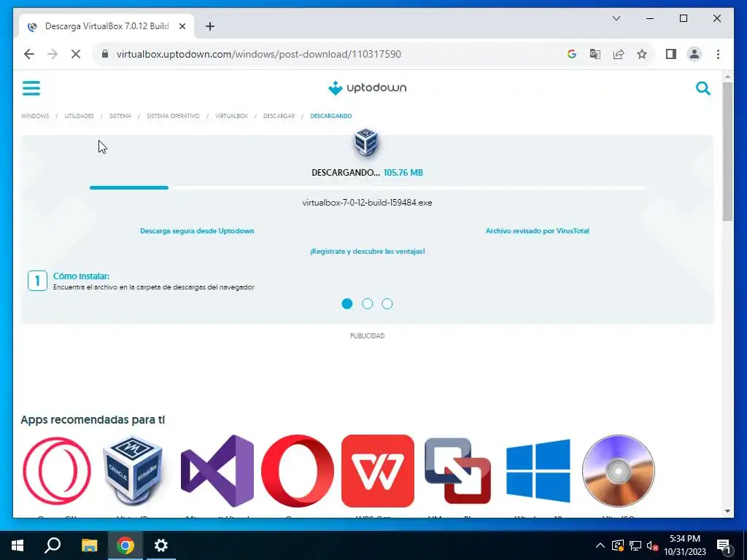Bookmark this page with the star

pos(642,54)
